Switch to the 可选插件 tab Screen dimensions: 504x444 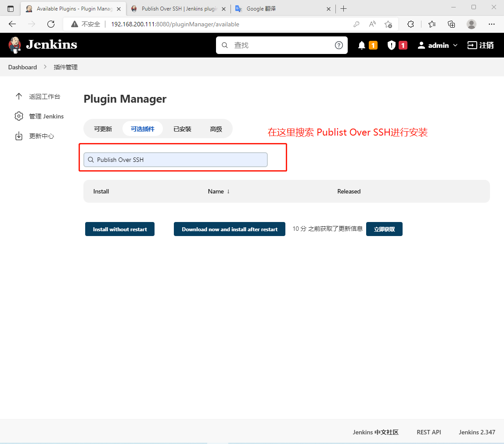pyautogui.click(x=143, y=129)
